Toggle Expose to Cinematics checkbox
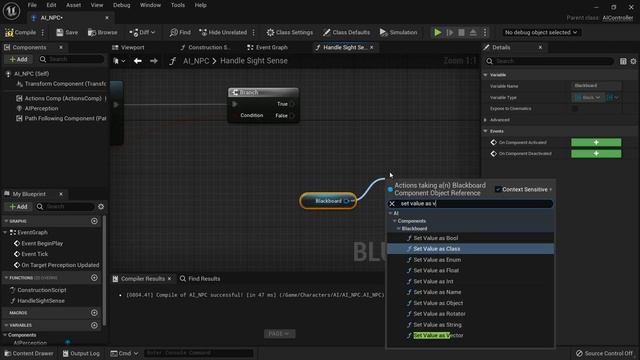 [x=575, y=109]
